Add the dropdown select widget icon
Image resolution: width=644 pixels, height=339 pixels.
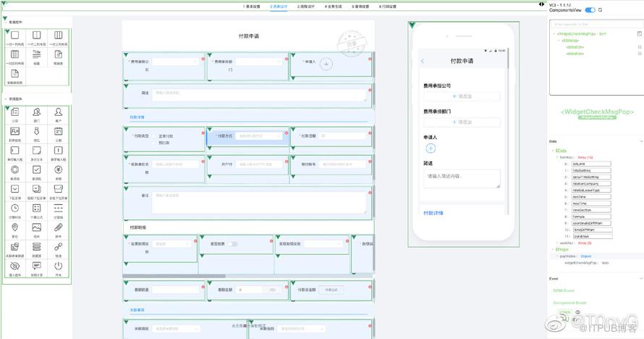[x=14, y=188]
